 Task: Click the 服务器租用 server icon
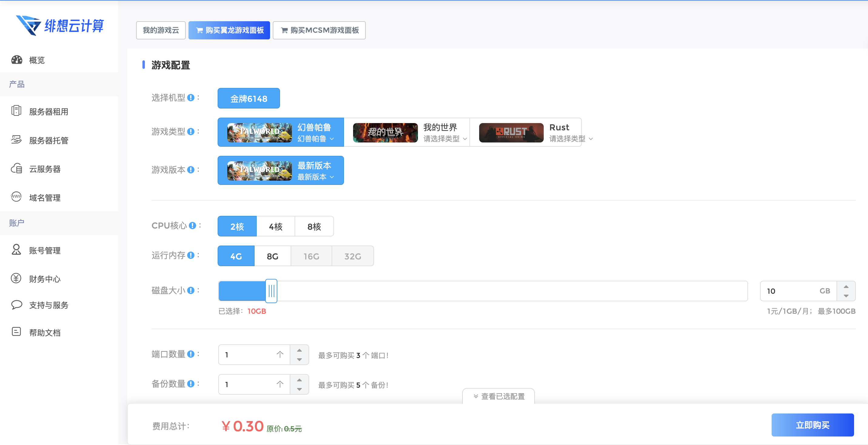pyautogui.click(x=16, y=111)
